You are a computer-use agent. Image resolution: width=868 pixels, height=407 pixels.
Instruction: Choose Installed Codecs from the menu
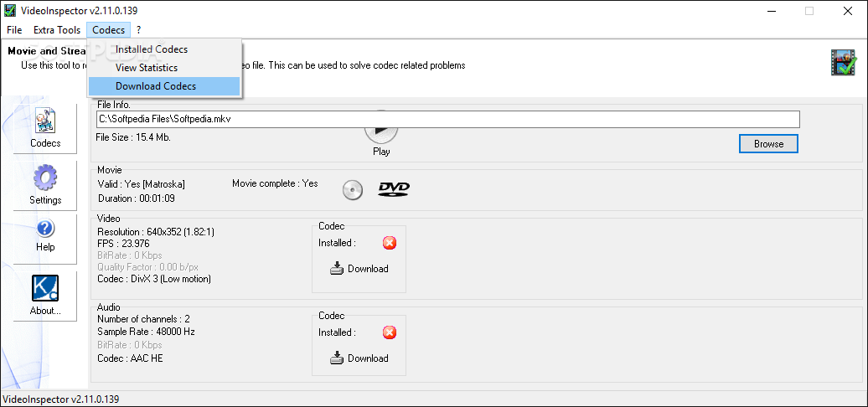coord(164,49)
